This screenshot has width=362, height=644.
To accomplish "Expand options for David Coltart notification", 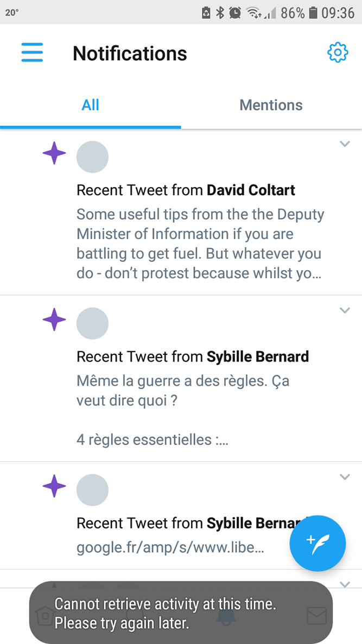I will [345, 144].
